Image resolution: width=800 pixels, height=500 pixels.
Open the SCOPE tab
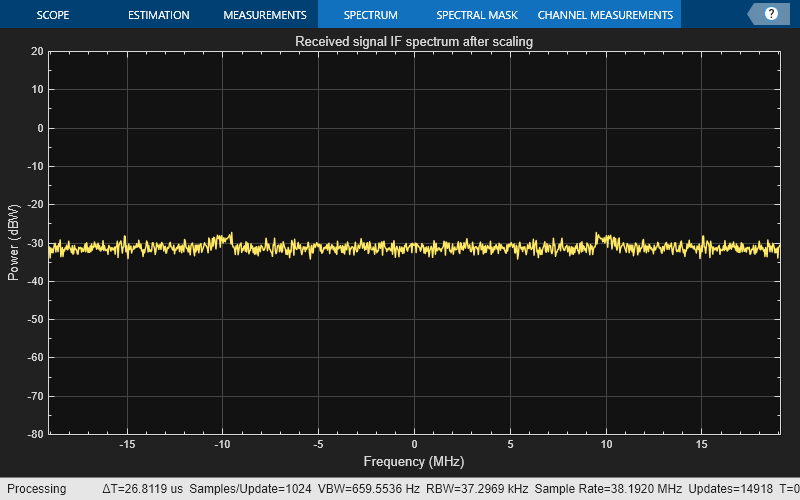pyautogui.click(x=53, y=15)
